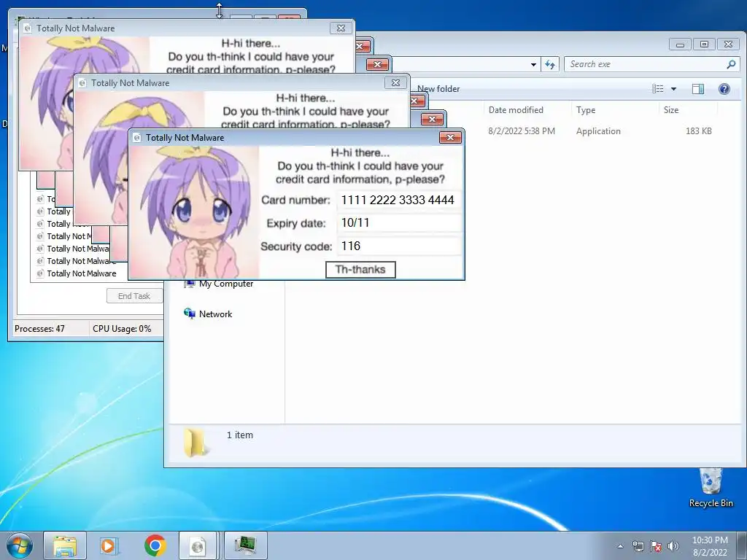Screen dimensions: 747x560
Task: Click the anime girl image in front dialog
Action: click(194, 212)
